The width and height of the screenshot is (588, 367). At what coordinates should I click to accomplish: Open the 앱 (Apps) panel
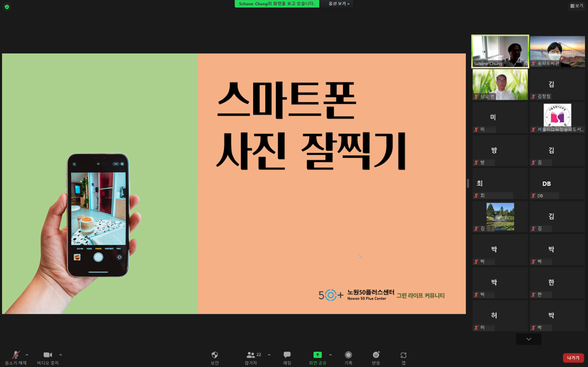[405, 355]
